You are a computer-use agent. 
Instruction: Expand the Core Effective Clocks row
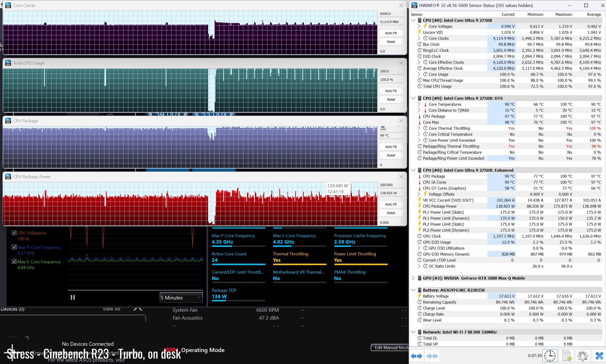click(419, 62)
